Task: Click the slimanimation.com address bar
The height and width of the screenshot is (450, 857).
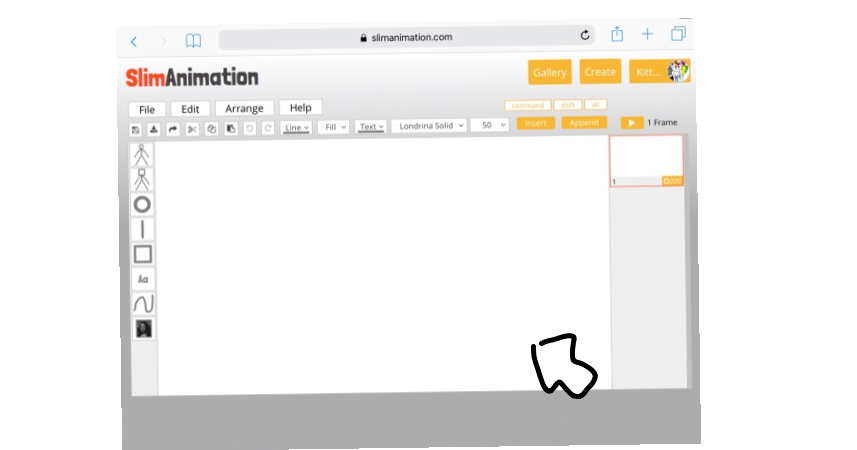Action: click(407, 38)
